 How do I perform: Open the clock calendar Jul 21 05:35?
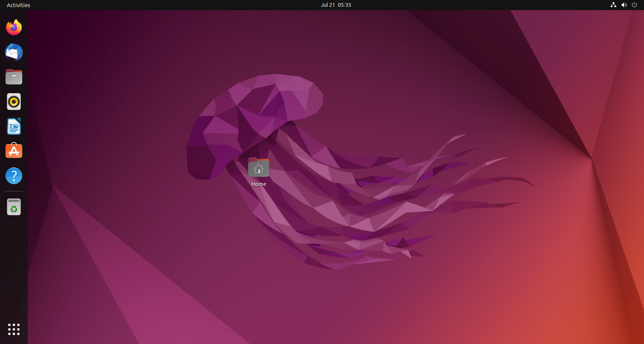(336, 5)
